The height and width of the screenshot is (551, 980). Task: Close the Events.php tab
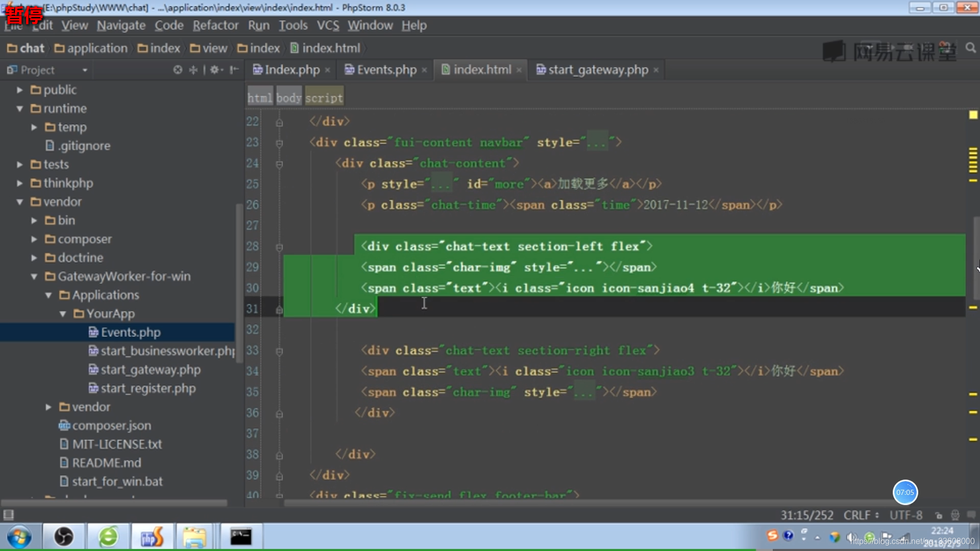coord(424,70)
